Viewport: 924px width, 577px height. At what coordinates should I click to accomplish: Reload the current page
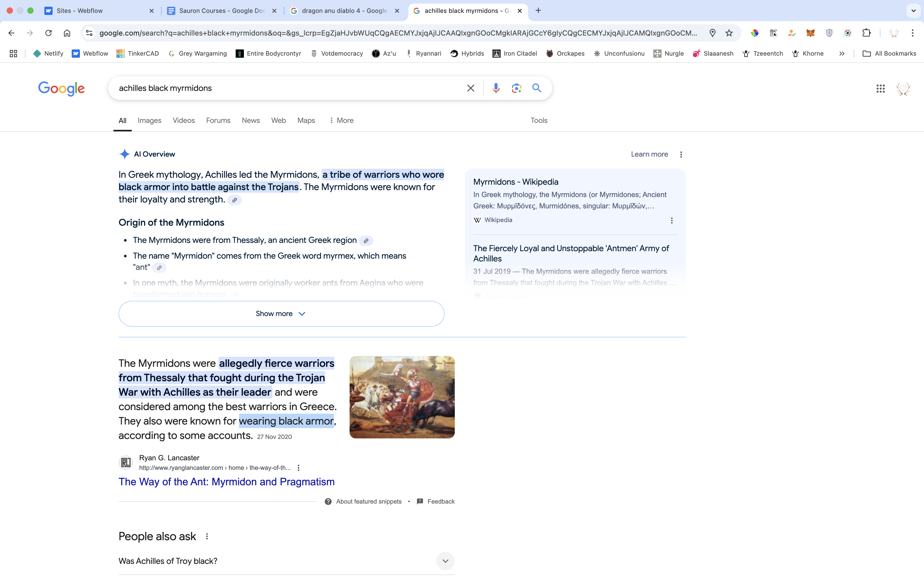pos(48,33)
